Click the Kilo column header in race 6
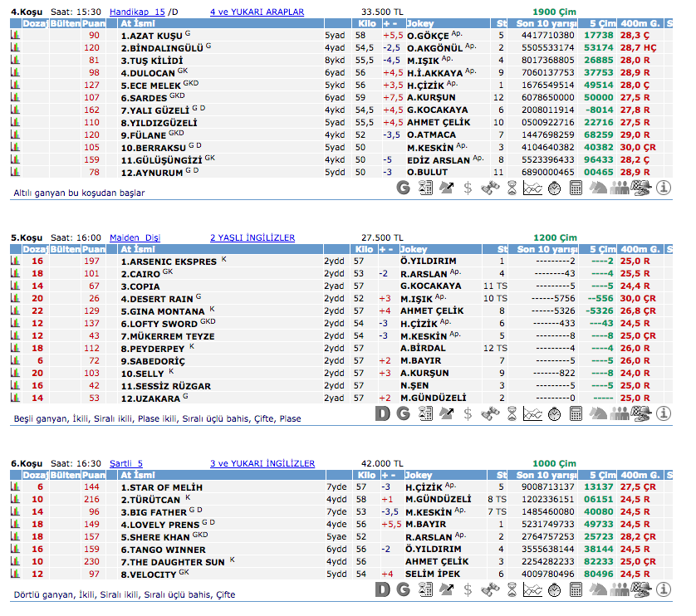This screenshot has height=616, width=696. pyautogui.click(x=365, y=475)
